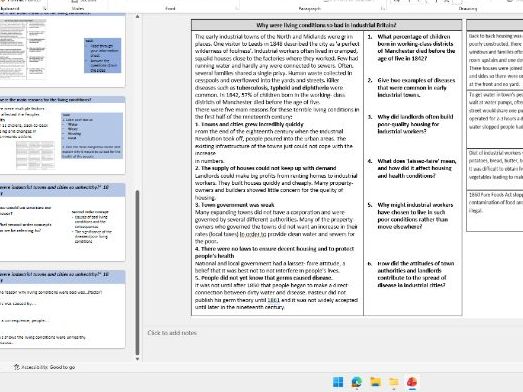Open the Clipboard group dialog launcher
The width and height of the screenshot is (523, 392).
point(45,8)
